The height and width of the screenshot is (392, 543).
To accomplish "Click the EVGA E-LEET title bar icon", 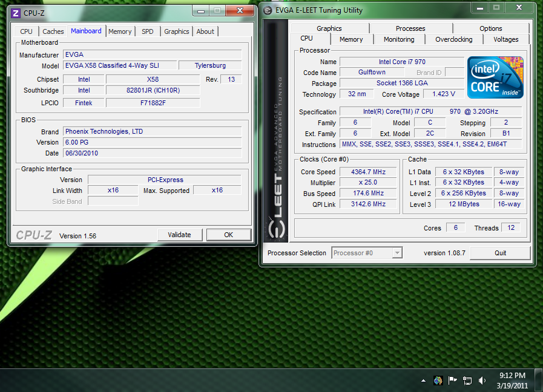I will [268, 10].
